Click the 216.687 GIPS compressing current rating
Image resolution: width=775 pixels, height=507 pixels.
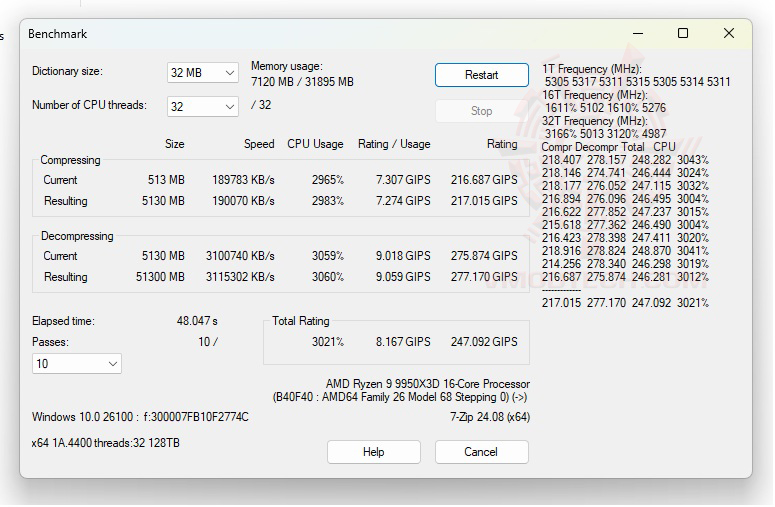point(484,180)
